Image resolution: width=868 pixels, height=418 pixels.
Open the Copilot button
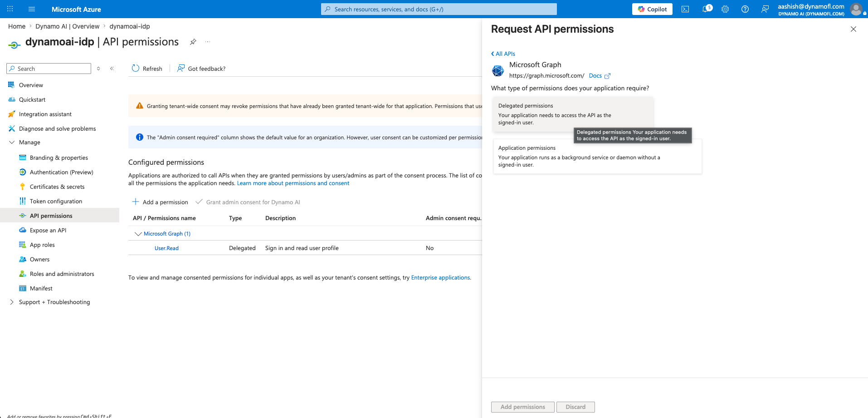coord(652,9)
